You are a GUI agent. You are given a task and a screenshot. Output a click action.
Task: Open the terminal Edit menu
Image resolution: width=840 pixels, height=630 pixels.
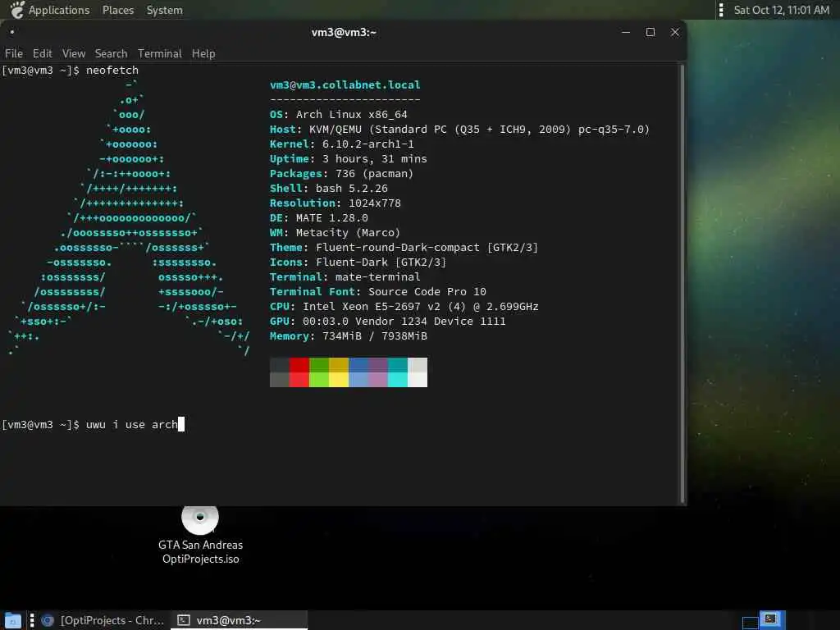43,53
